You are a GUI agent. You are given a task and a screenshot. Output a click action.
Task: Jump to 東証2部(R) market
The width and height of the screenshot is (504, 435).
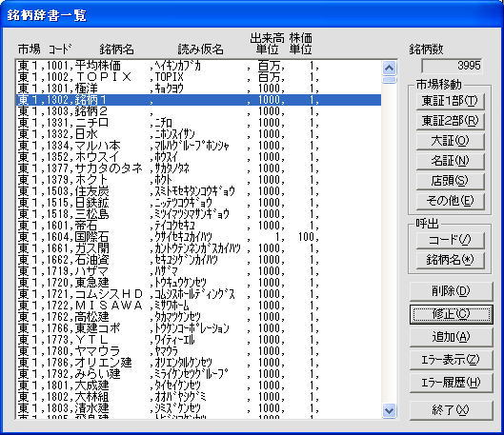(x=450, y=121)
